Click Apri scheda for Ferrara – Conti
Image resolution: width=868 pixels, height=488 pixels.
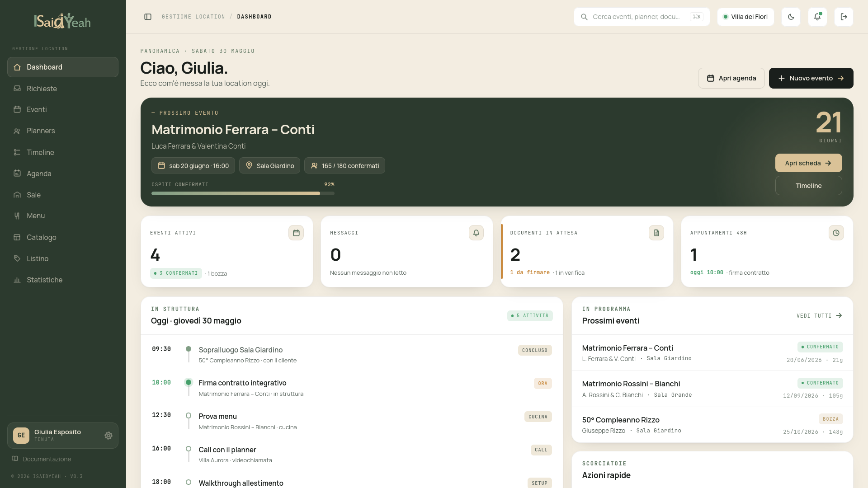[x=808, y=163]
